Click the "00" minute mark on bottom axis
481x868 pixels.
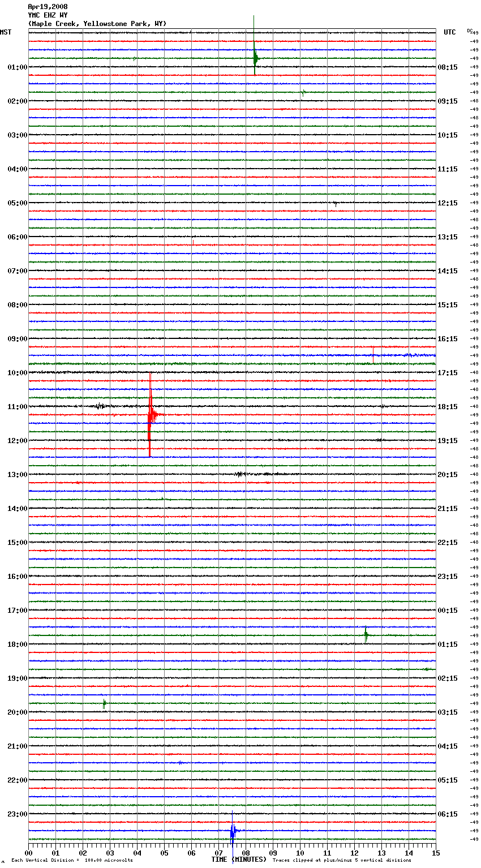(28, 853)
